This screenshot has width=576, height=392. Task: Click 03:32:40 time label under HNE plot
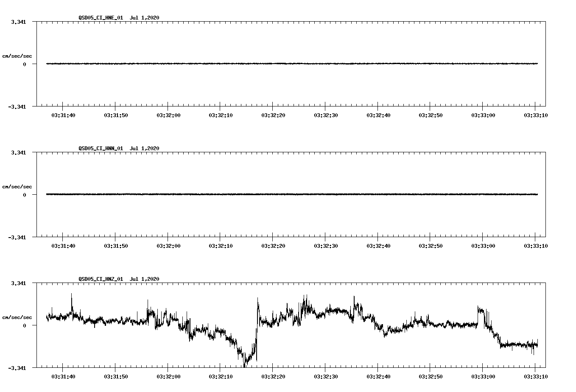point(378,115)
